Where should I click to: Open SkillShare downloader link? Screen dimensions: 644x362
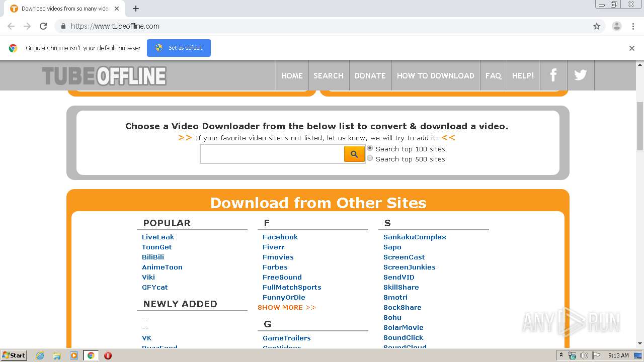[401, 287]
